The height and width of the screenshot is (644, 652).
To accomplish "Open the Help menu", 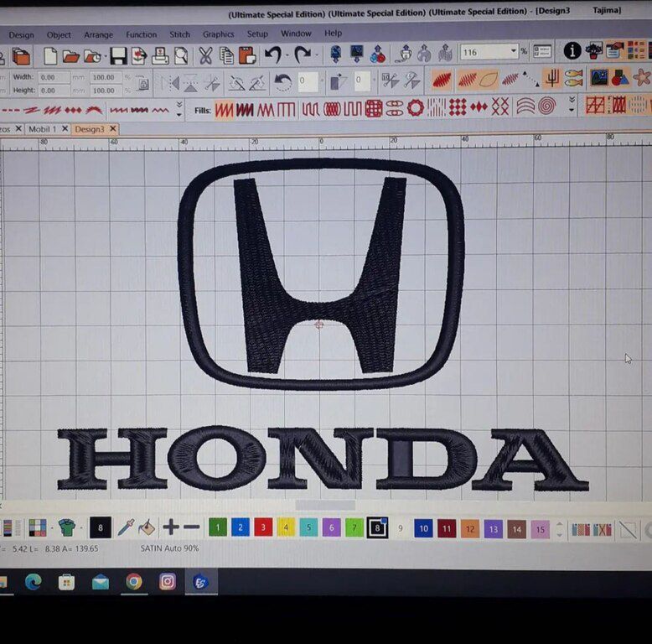I will click(333, 33).
